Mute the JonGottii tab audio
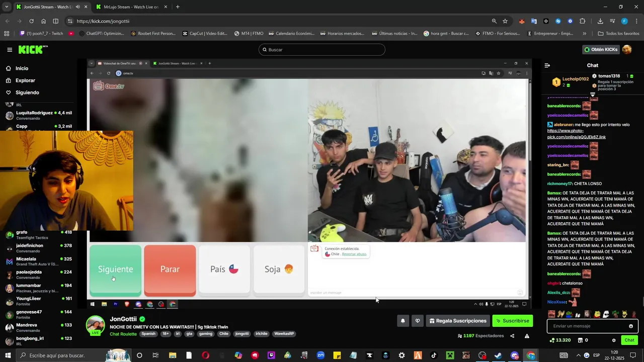 click(x=77, y=7)
